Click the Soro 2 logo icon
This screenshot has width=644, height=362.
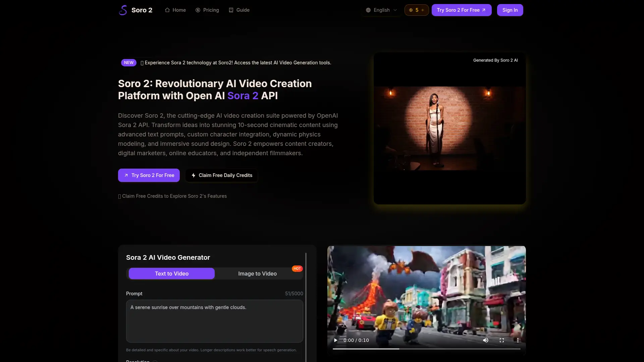(x=123, y=10)
